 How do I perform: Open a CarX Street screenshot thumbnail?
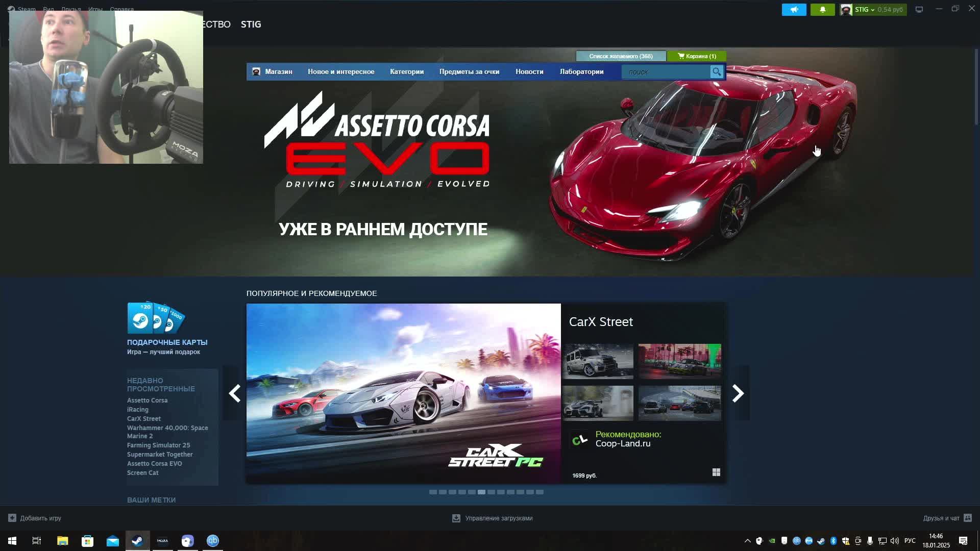click(598, 361)
